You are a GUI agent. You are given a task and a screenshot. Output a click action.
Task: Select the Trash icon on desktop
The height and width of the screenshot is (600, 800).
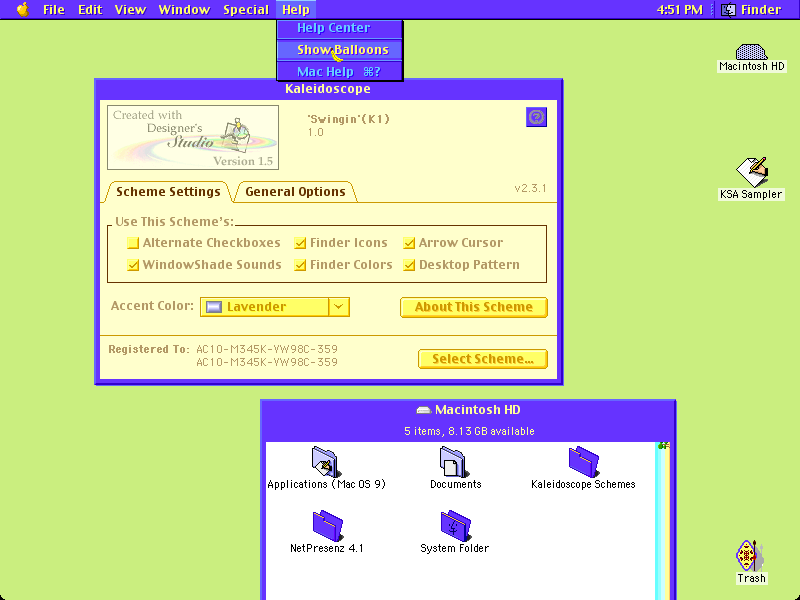pos(750,556)
